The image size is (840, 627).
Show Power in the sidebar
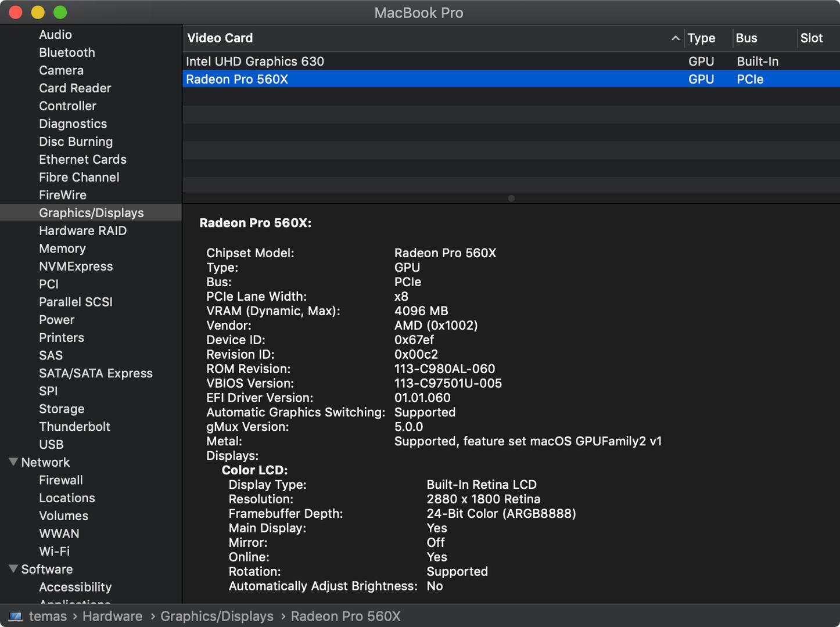point(56,320)
